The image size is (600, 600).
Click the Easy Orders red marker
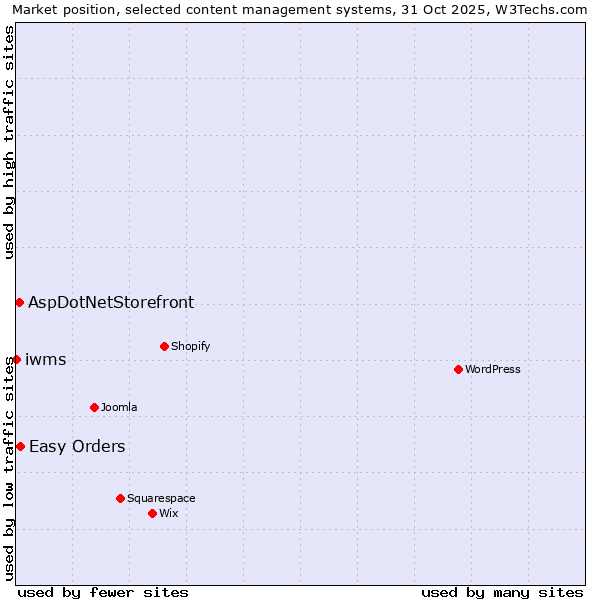click(x=20, y=446)
